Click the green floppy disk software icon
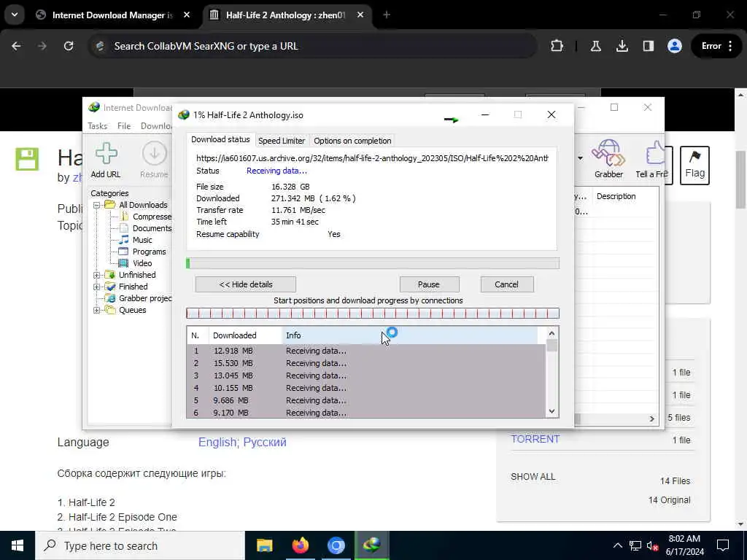Viewport: 747px width, 560px height. click(x=27, y=159)
